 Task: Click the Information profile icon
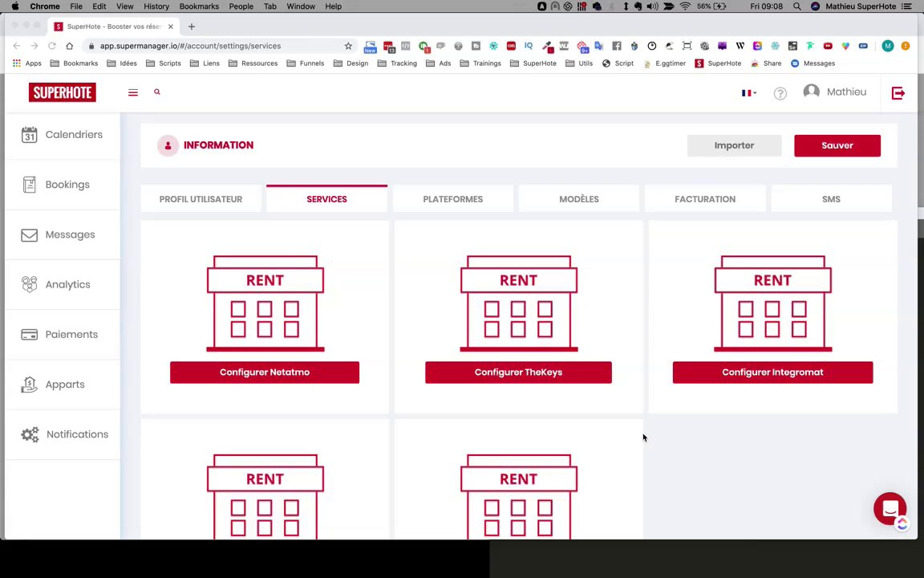[168, 145]
